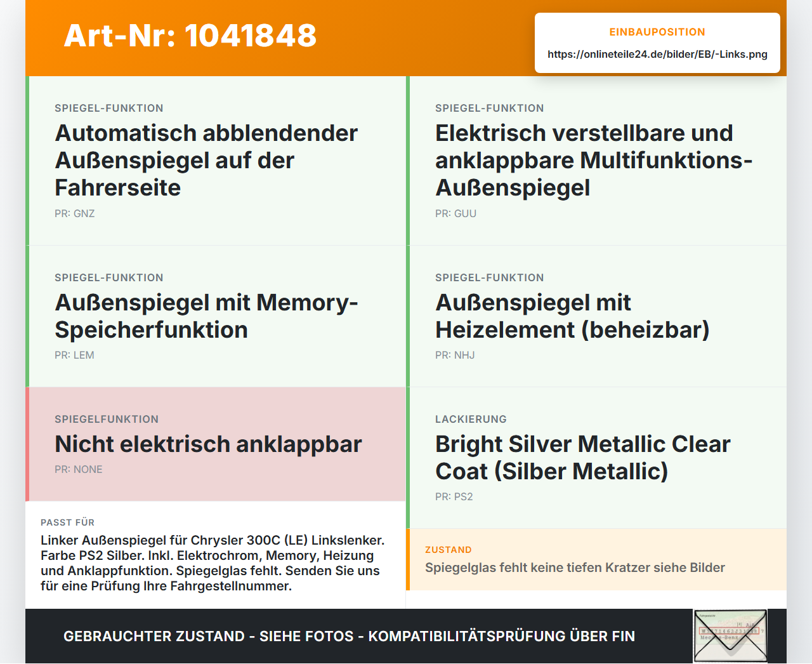The width and height of the screenshot is (812, 664).
Task: Click the 'GEBRAUCHTER ZUSTAND - SIEHE FOTOS' footer text
Action: (x=349, y=636)
